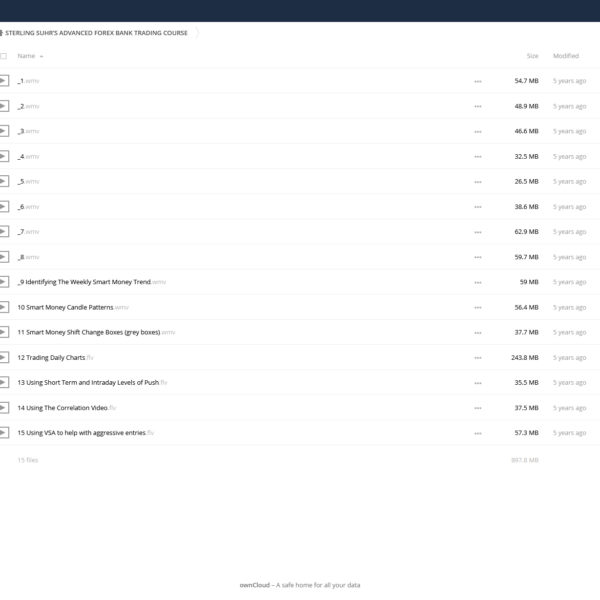Open more actions for 15 Using VSA entries

[x=478, y=433]
